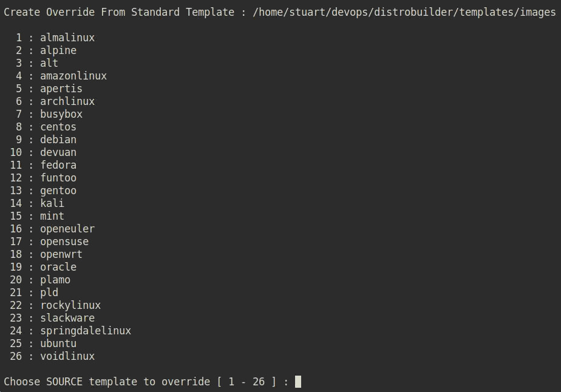
Task: Click the opensuse list entry
Action: (64, 242)
